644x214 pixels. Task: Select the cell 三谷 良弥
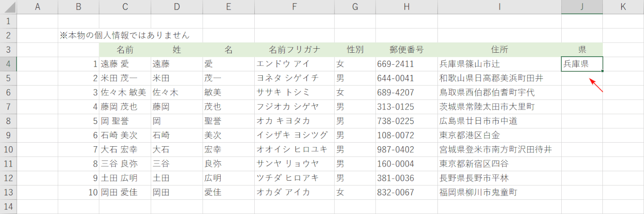(x=125, y=163)
